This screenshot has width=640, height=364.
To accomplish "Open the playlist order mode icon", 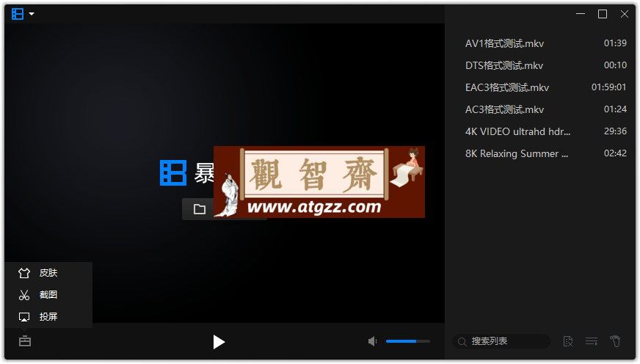I will 592,341.
